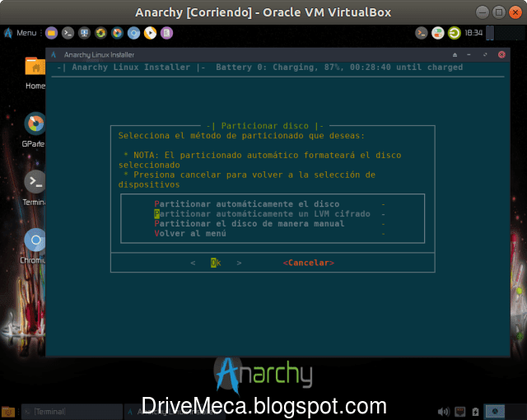
Task: Click the green logout icon in the panel
Action: coord(454,33)
